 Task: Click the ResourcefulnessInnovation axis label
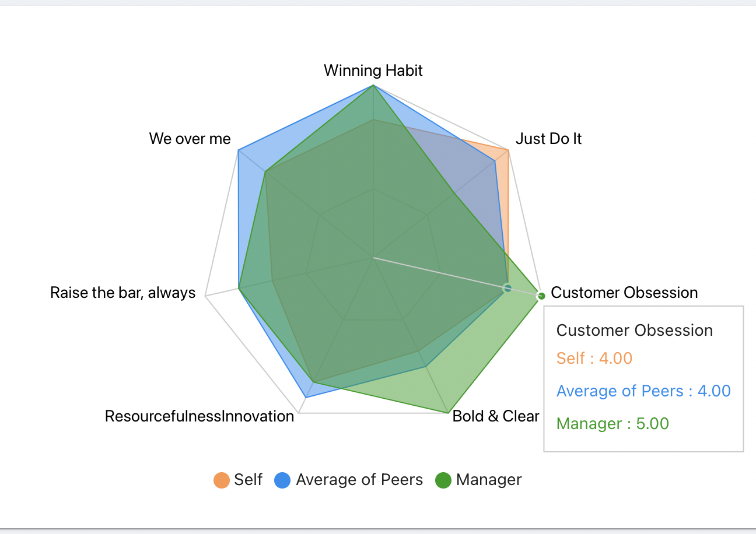pyautogui.click(x=199, y=416)
